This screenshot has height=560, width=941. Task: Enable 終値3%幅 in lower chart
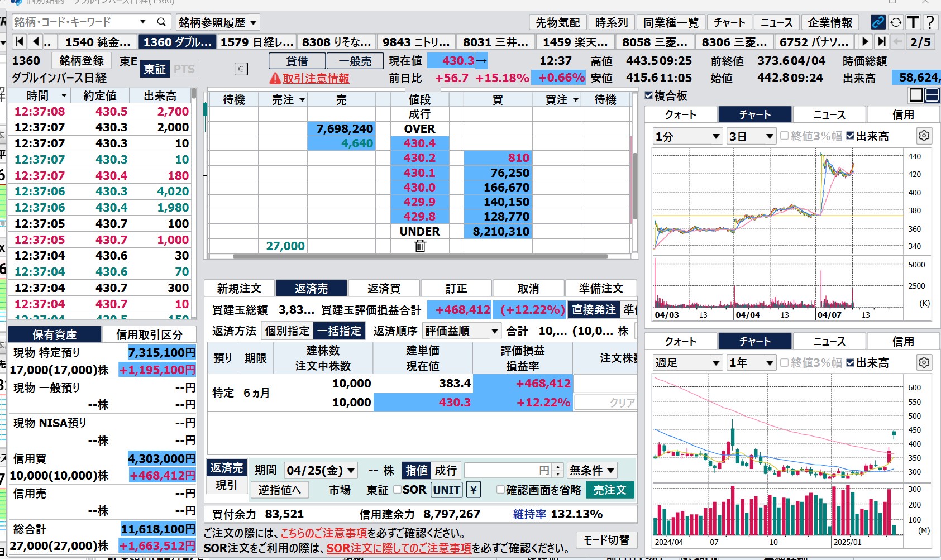coord(784,362)
